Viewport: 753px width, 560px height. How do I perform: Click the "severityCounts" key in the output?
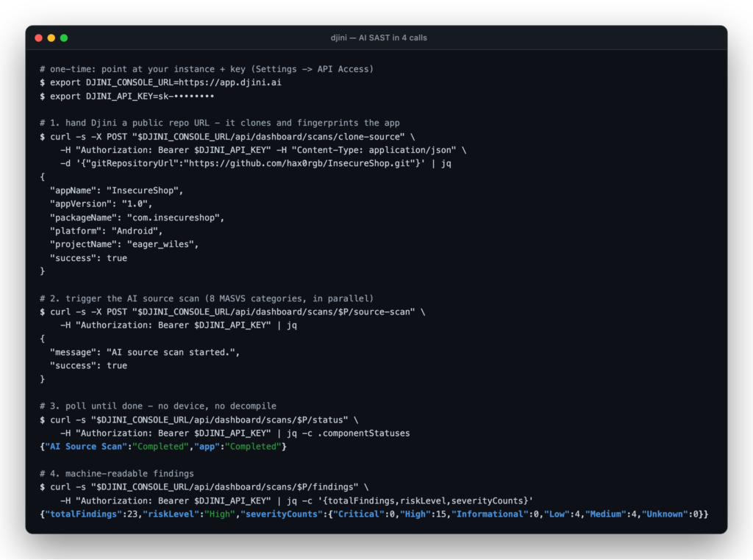[282, 514]
